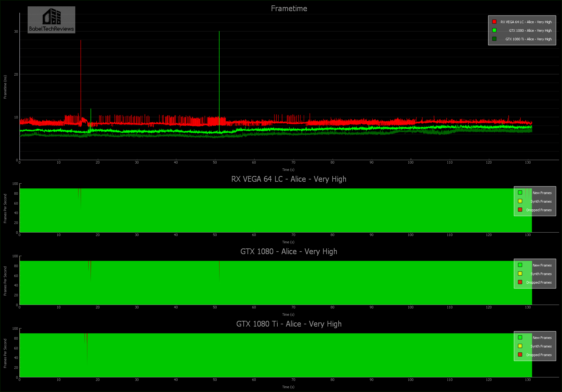The width and height of the screenshot is (562, 392).
Task: Click the dark green GTX 1080 Ti legend swatch
Action: (x=494, y=39)
